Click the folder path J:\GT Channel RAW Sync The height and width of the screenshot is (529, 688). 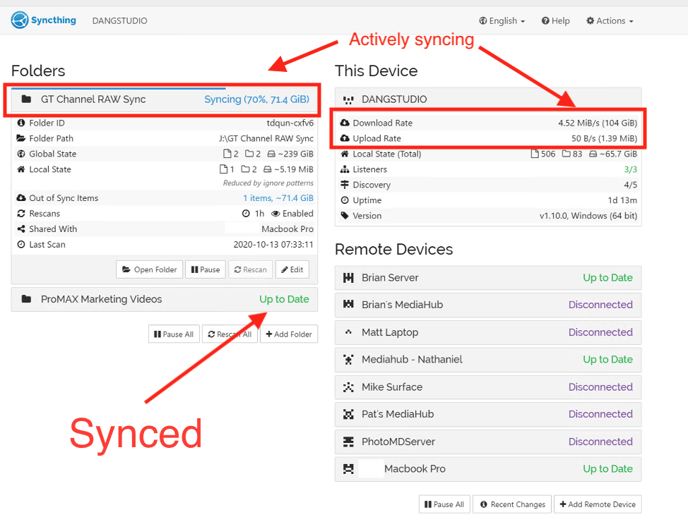(266, 138)
